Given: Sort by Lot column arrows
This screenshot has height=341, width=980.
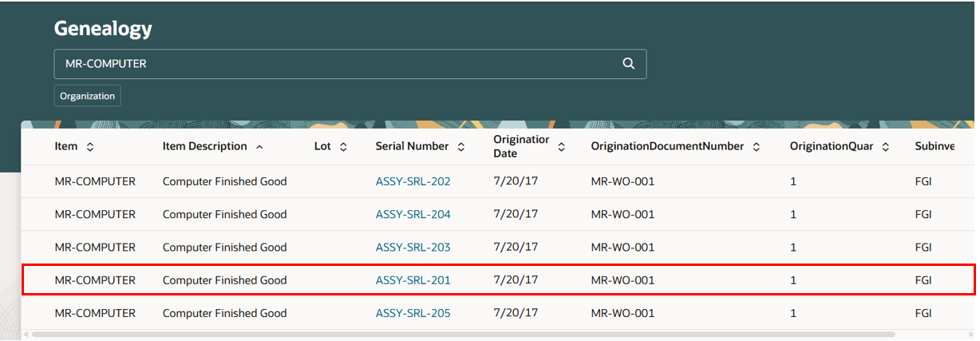Looking at the screenshot, I should click(x=343, y=147).
